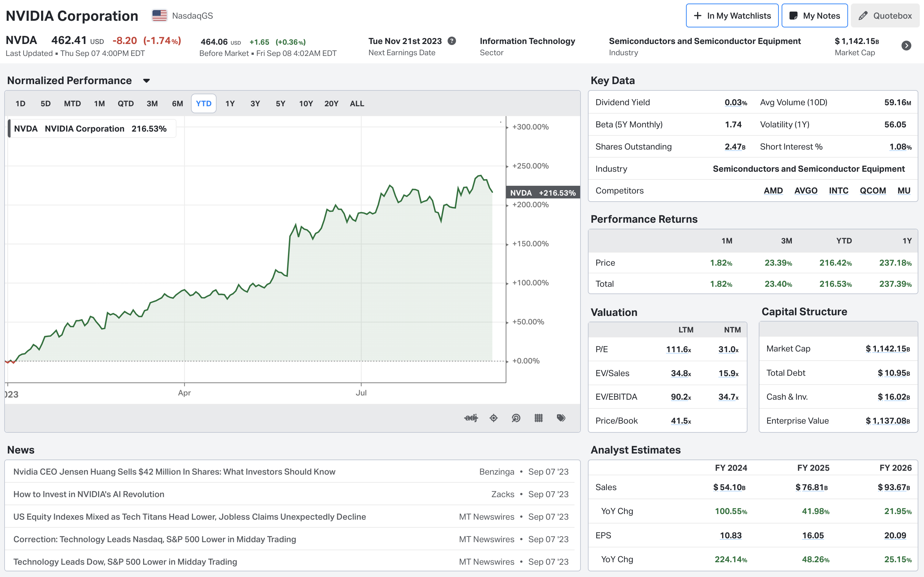
Task: Click FY 2026 EPS 20.09 estimate
Action: 895,535
